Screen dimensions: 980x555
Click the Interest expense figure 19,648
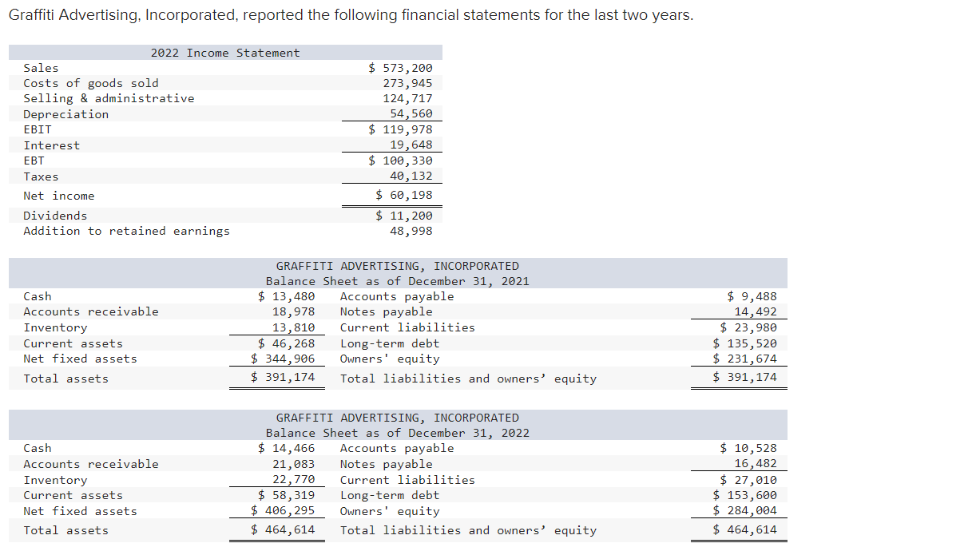point(415,145)
